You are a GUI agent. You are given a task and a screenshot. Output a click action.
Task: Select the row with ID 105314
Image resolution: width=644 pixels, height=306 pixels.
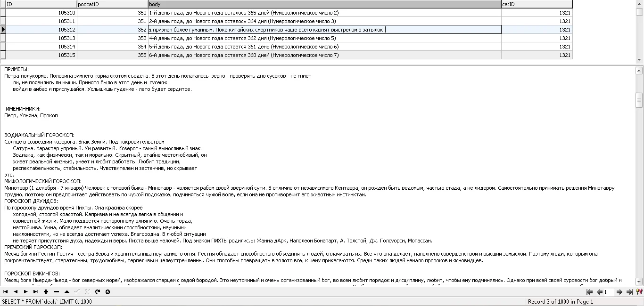(286, 47)
